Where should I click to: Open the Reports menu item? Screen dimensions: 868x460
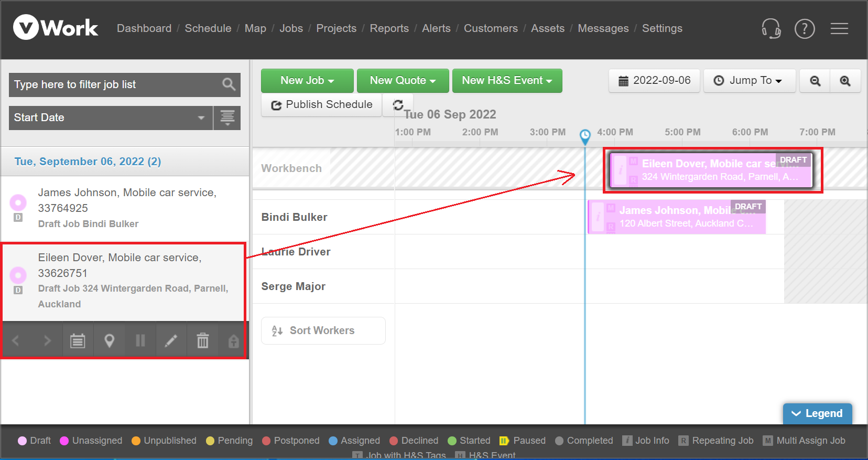(x=389, y=28)
